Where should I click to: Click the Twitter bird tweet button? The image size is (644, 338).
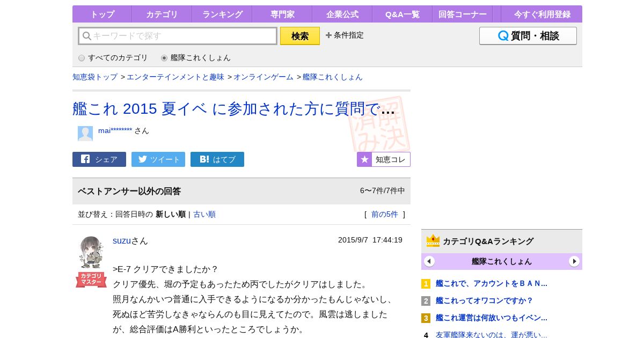click(158, 159)
